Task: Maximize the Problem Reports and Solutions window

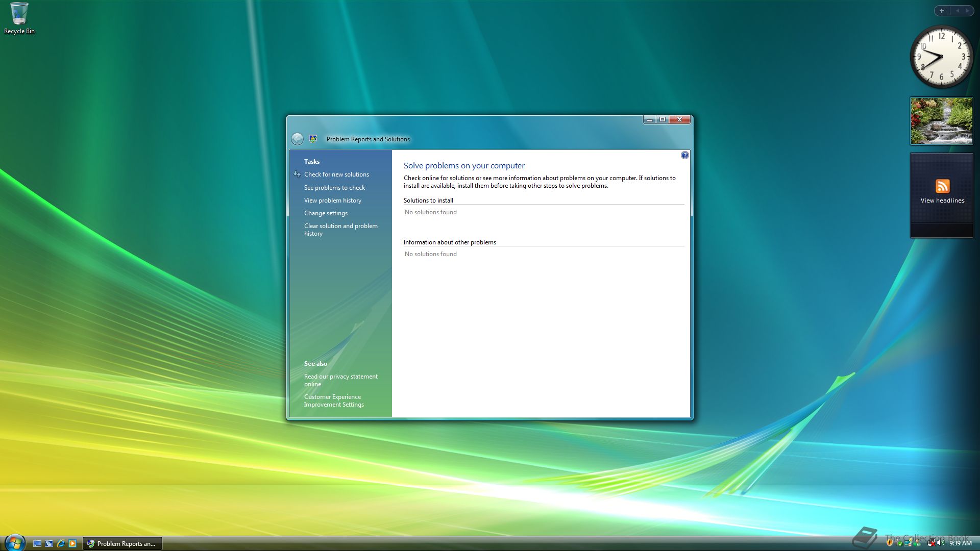Action: click(663, 120)
